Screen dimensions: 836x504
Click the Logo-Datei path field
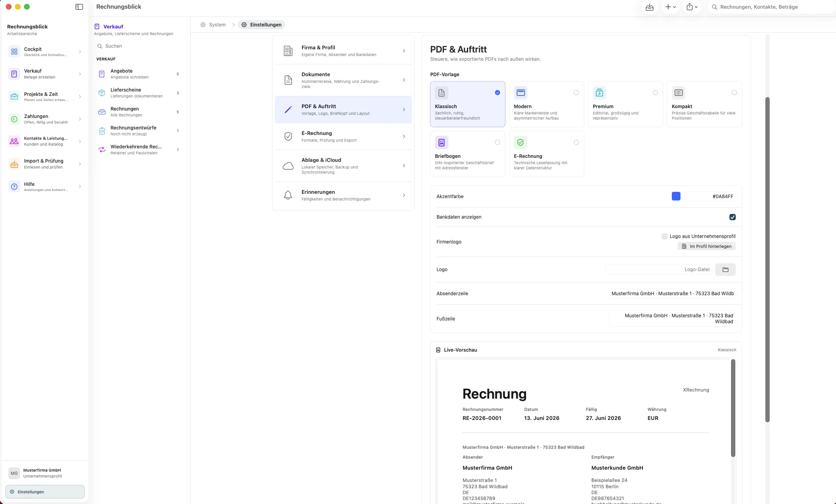click(659, 270)
